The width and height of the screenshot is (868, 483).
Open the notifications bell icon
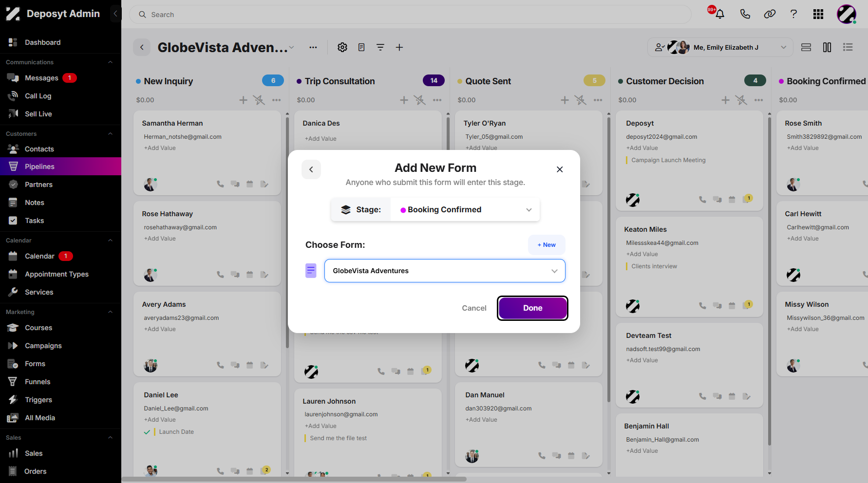click(x=719, y=14)
